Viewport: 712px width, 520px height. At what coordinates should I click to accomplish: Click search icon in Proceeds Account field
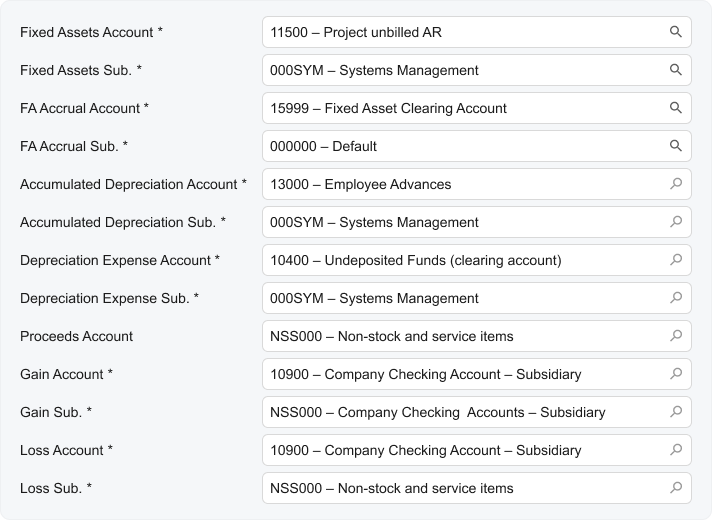(x=676, y=336)
